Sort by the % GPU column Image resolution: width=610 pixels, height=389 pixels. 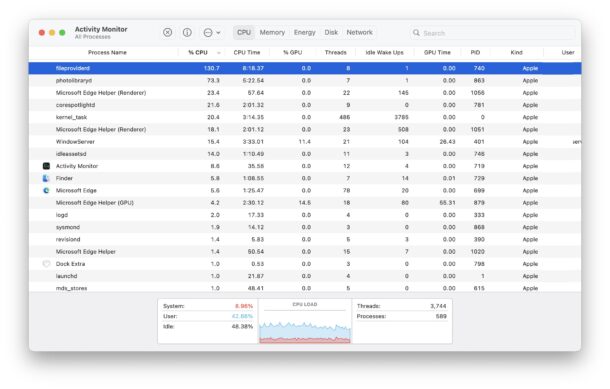[x=293, y=53]
